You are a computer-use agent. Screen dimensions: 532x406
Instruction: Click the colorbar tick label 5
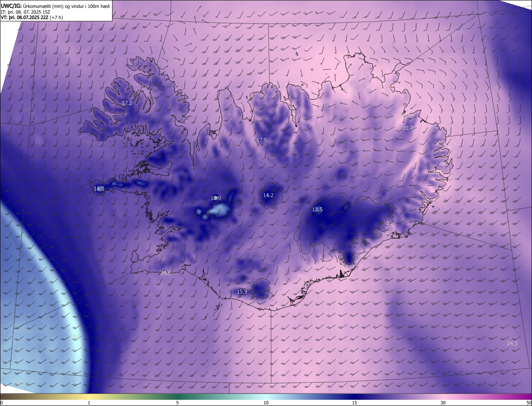point(177,403)
